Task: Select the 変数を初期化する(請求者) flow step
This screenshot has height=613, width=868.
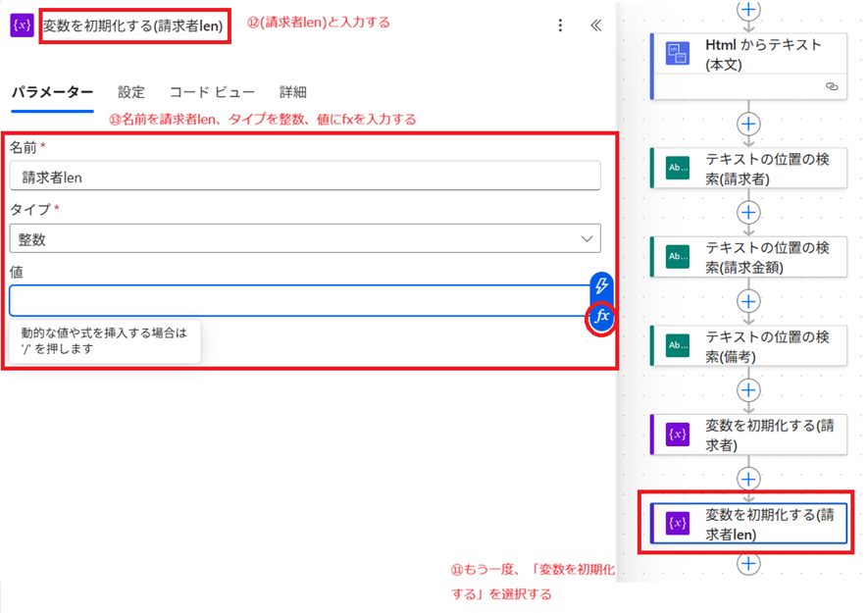Action: click(x=748, y=434)
